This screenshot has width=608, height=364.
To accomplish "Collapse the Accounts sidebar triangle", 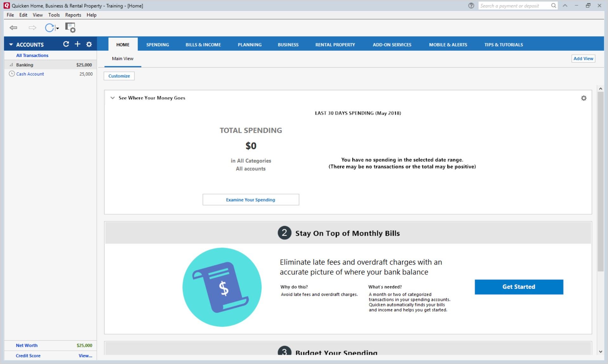I will pos(11,45).
